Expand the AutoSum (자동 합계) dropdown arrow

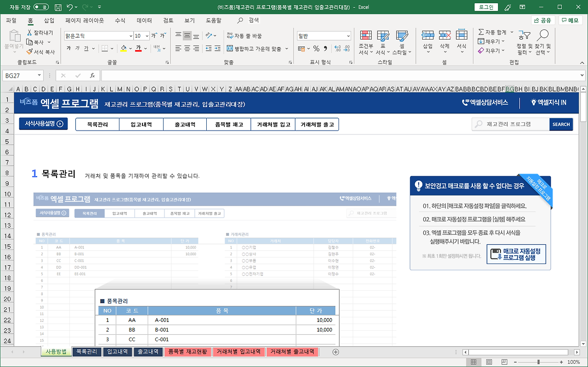(511, 33)
